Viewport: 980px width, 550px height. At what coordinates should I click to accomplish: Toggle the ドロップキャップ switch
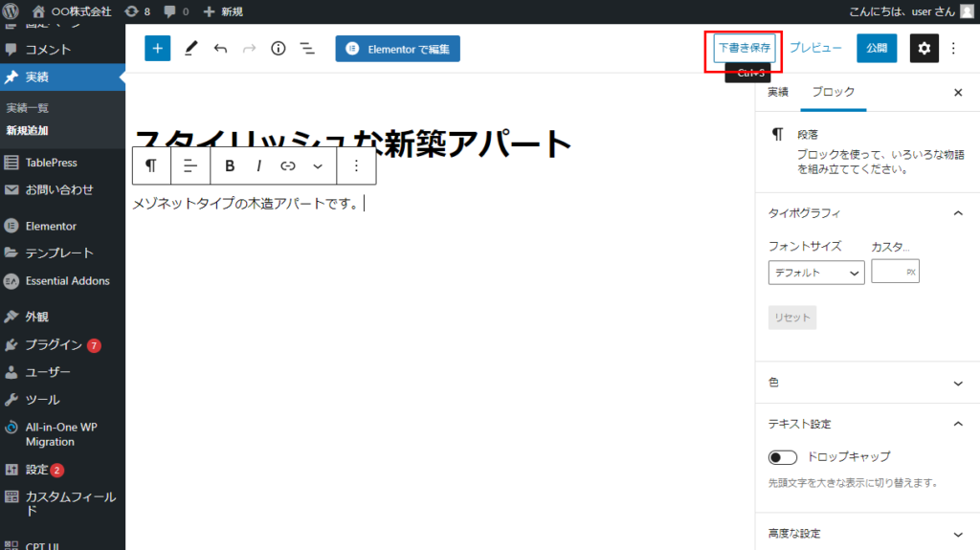[x=783, y=457]
